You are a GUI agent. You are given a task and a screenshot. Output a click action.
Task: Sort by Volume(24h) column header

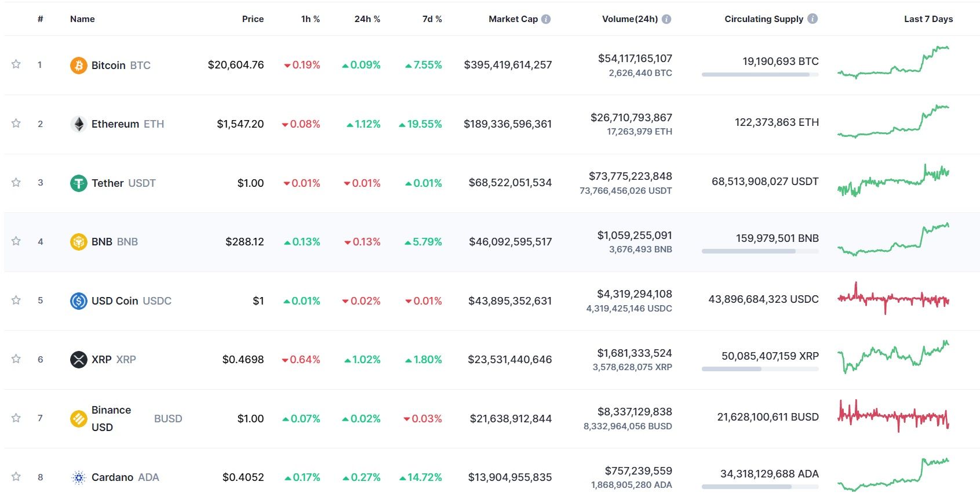click(x=630, y=19)
